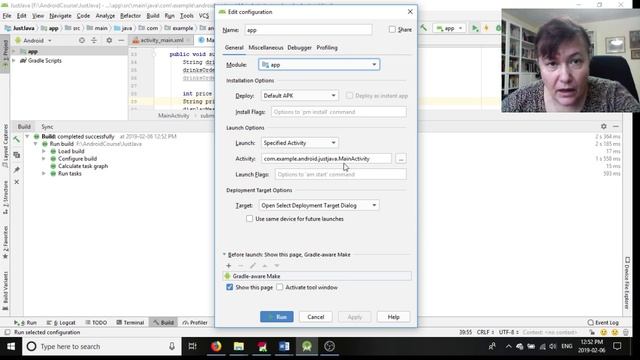
Task: Browse for Activity using the ellipsis button
Action: point(401,159)
